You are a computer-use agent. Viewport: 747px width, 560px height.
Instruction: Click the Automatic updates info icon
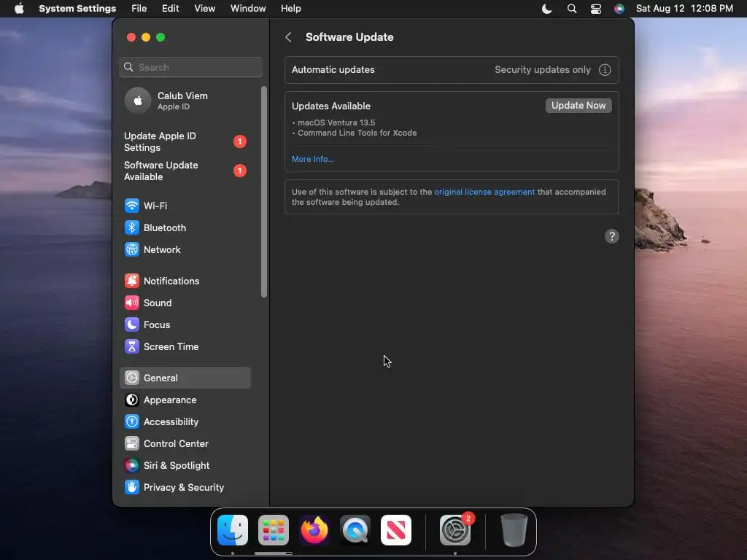pos(605,70)
